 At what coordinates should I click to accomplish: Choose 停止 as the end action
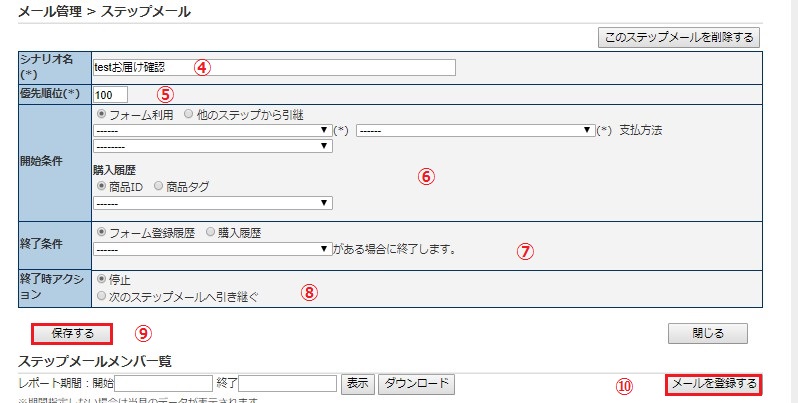tap(100, 279)
